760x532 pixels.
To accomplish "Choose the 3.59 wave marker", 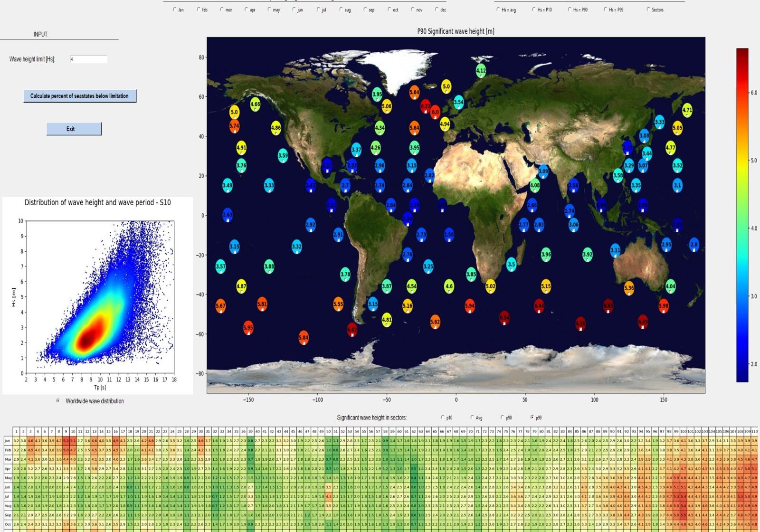I will coord(283,156).
